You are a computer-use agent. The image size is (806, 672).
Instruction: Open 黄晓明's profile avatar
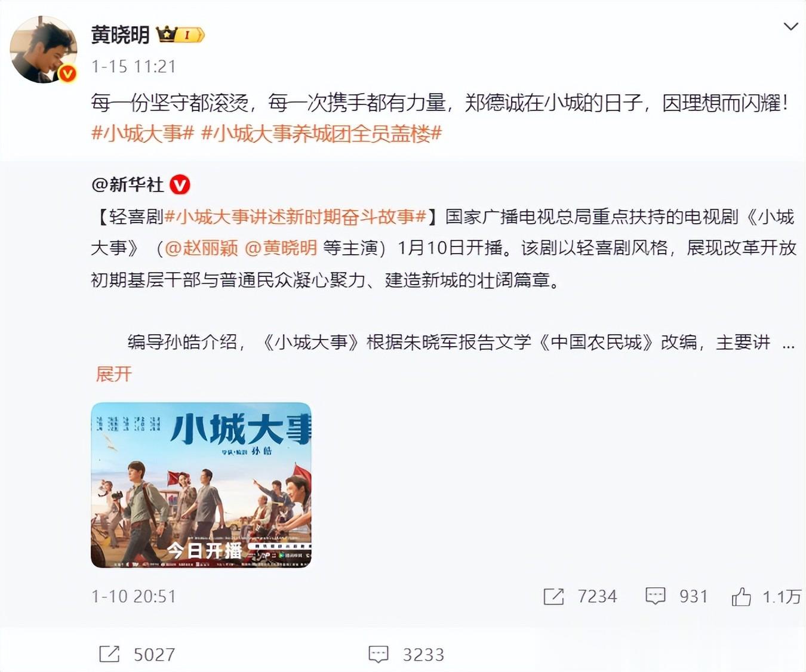click(43, 50)
